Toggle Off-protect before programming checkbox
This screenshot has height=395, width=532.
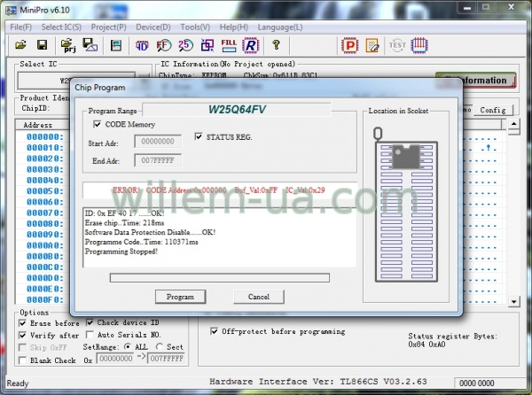(x=214, y=331)
